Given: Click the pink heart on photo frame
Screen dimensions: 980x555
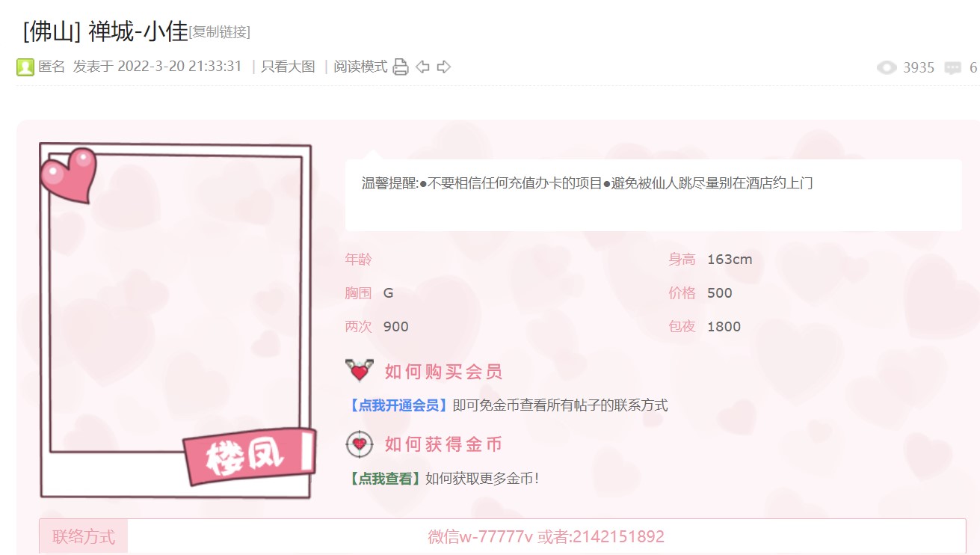Looking at the screenshot, I should [x=69, y=175].
